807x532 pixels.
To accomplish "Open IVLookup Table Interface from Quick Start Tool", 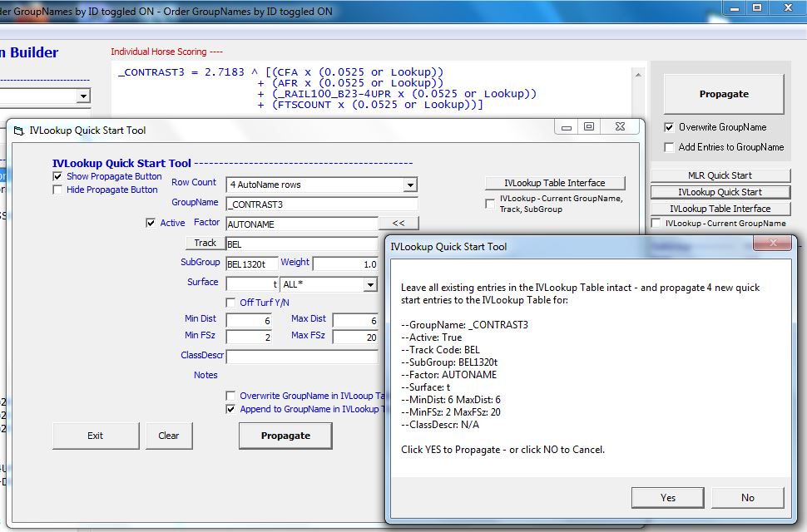I will click(555, 183).
